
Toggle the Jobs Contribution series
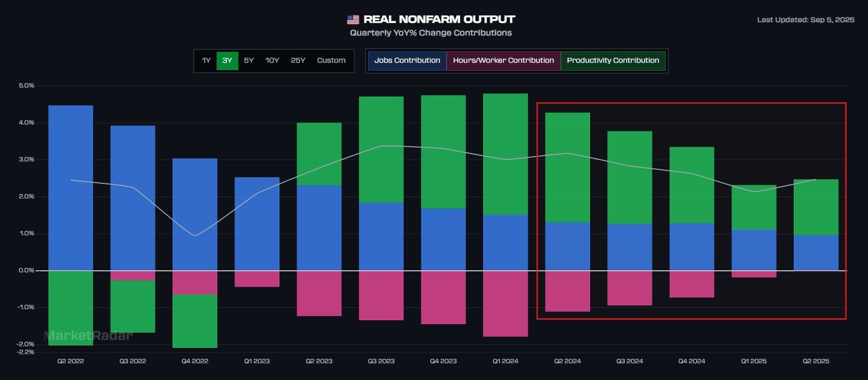coord(407,61)
